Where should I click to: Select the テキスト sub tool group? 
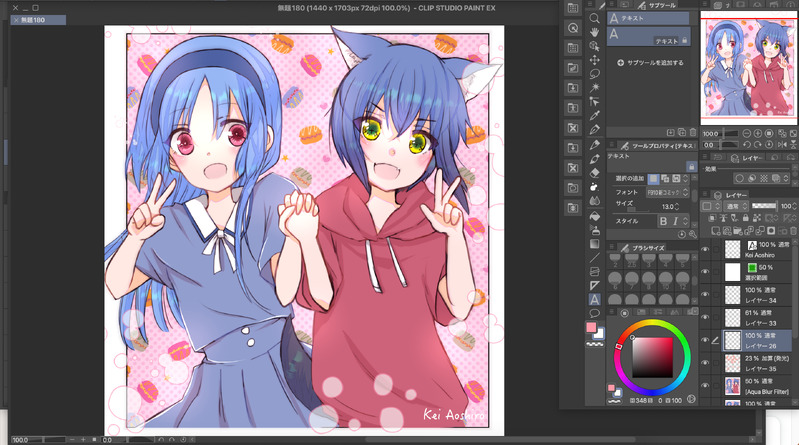[648, 18]
